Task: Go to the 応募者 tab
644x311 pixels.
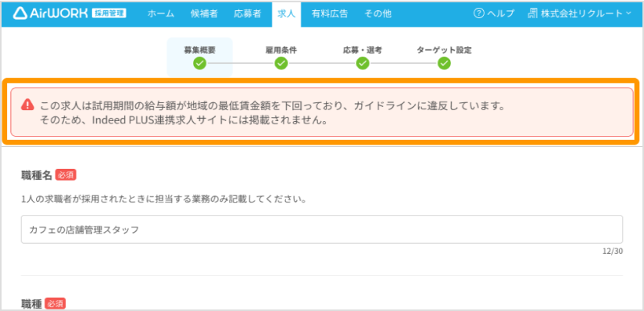Action: (x=248, y=13)
